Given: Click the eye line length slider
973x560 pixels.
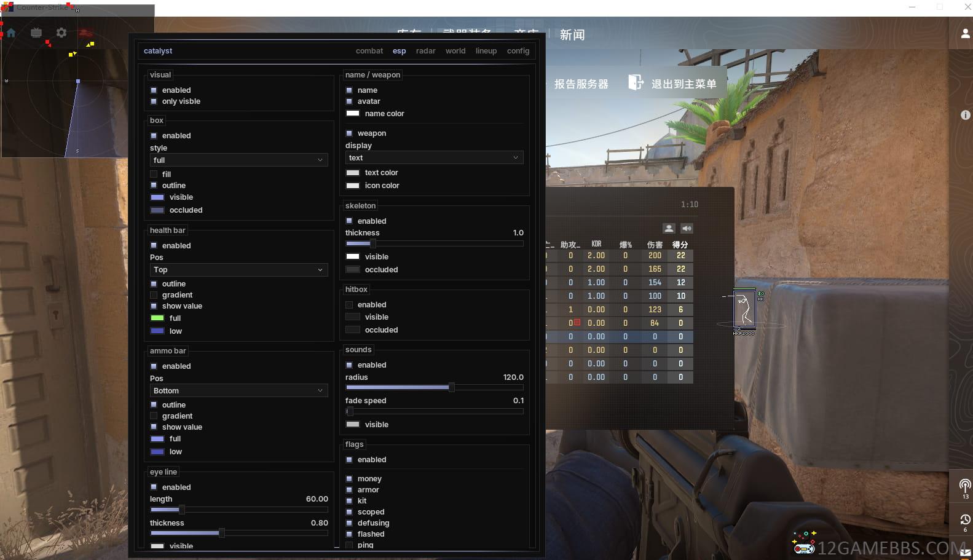Looking at the screenshot, I should 239,510.
